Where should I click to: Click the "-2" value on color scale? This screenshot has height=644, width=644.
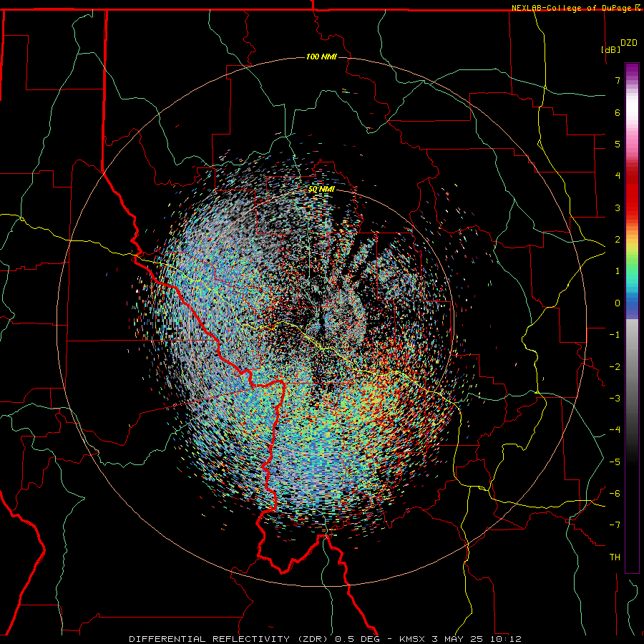(x=615, y=367)
